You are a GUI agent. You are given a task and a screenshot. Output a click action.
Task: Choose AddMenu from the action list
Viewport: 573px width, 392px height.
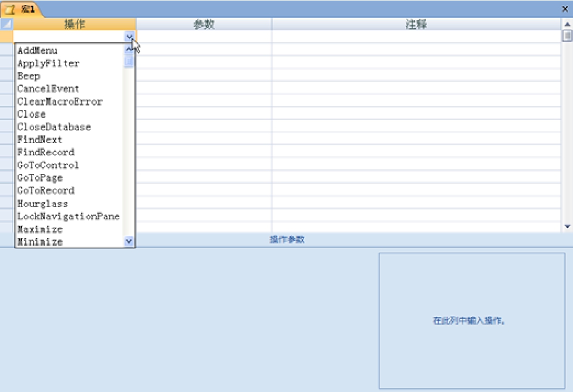point(37,50)
